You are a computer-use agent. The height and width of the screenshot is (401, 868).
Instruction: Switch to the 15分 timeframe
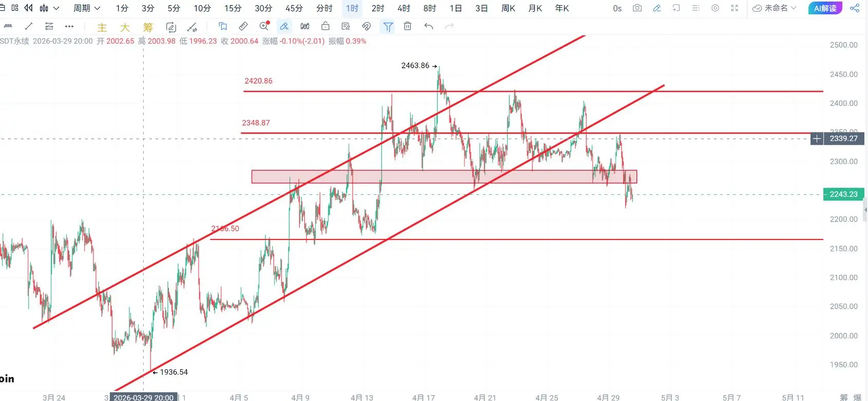pyautogui.click(x=233, y=8)
